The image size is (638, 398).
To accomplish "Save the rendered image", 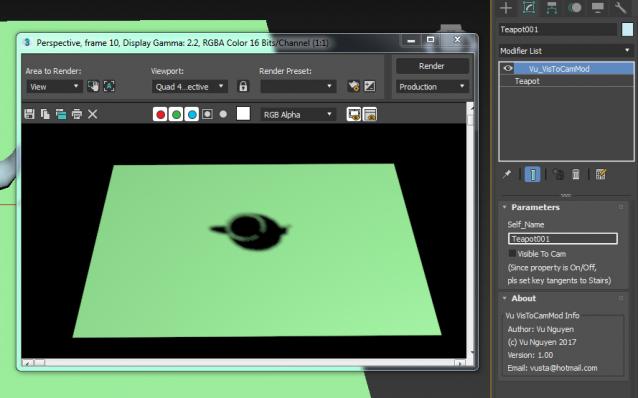I will [29, 114].
